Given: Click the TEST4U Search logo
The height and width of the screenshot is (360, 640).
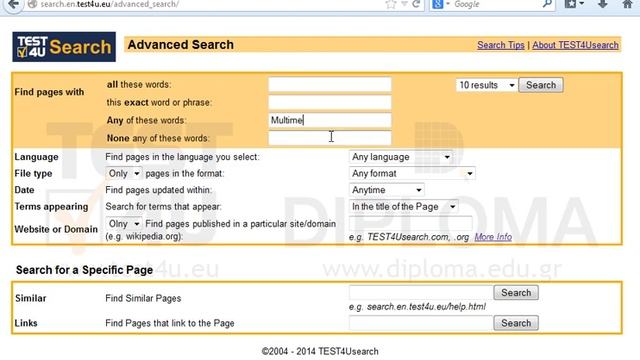Looking at the screenshot, I should [x=64, y=47].
